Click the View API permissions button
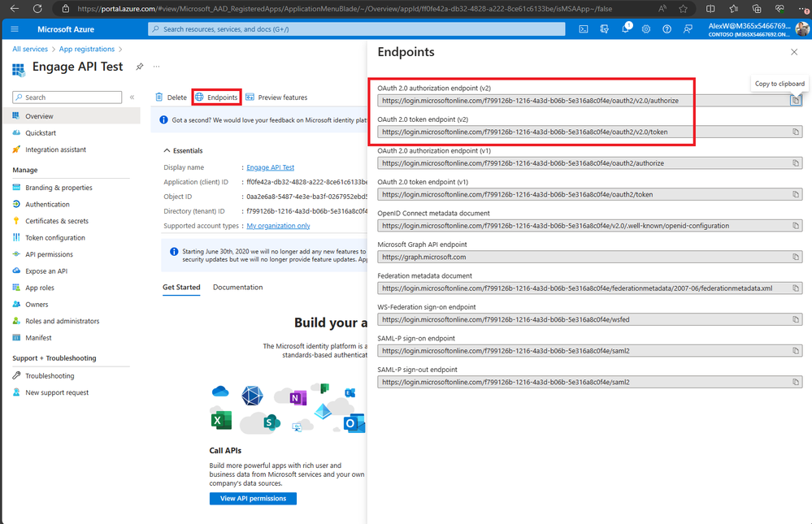This screenshot has width=812, height=524. click(254, 498)
